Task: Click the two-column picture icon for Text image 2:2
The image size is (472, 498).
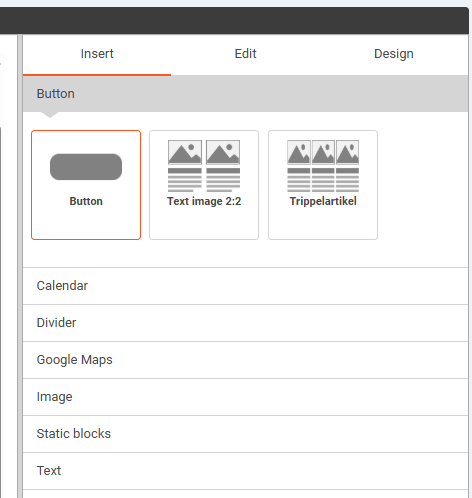Action: [204, 166]
